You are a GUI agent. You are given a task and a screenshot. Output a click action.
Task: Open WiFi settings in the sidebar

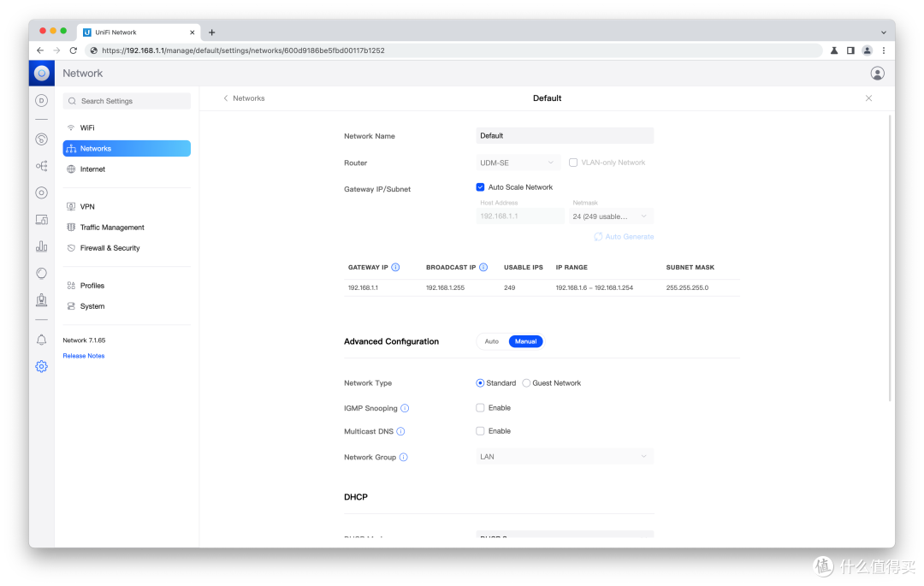coord(87,127)
